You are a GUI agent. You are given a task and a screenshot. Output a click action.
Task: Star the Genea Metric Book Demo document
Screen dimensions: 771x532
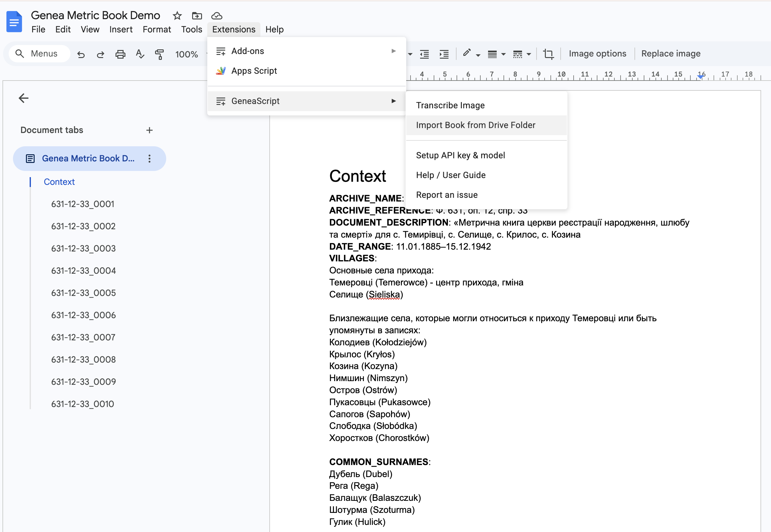coord(177,16)
